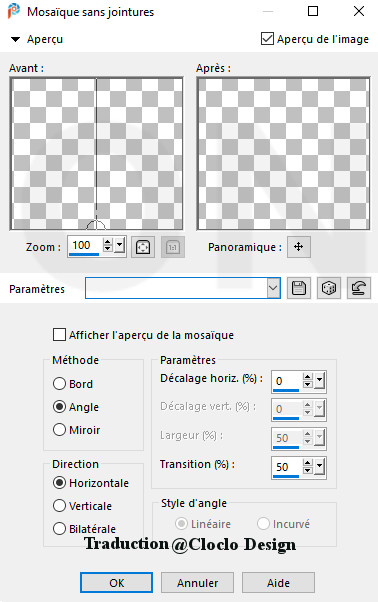Toggle the Aperçu de l'image checkbox

267,39
